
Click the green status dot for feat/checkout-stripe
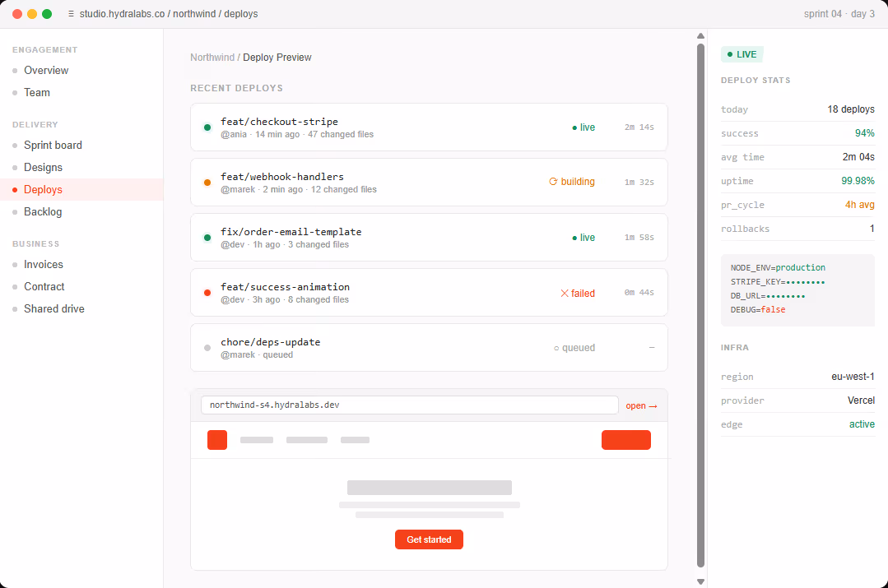coord(207,127)
